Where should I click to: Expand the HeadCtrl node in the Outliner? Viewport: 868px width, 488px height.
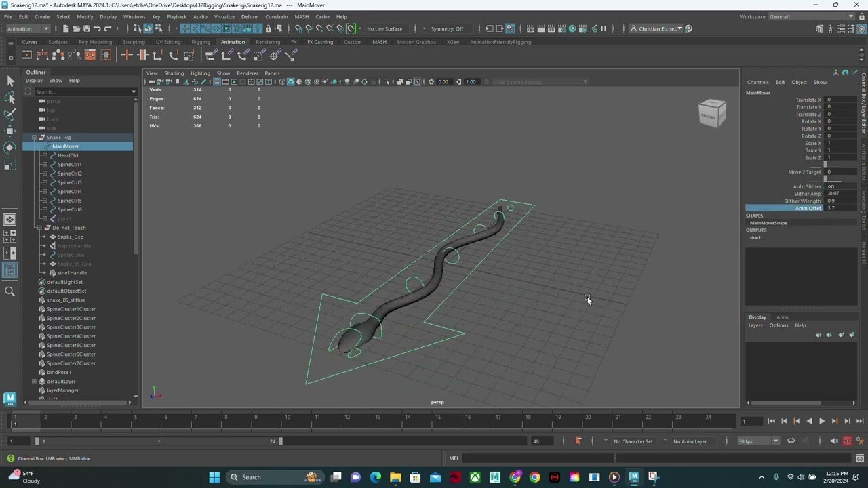click(x=43, y=155)
